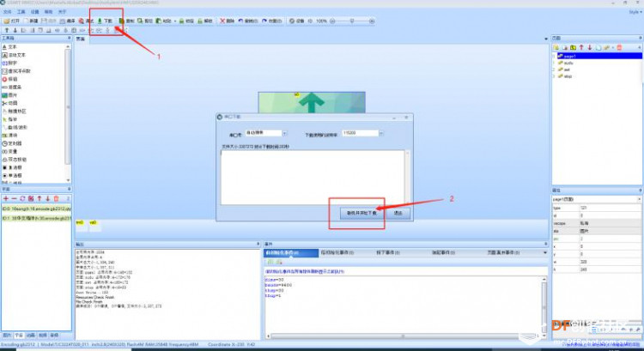Open the File (文件) menu
This screenshot has width=644, height=351.
pyautogui.click(x=8, y=12)
